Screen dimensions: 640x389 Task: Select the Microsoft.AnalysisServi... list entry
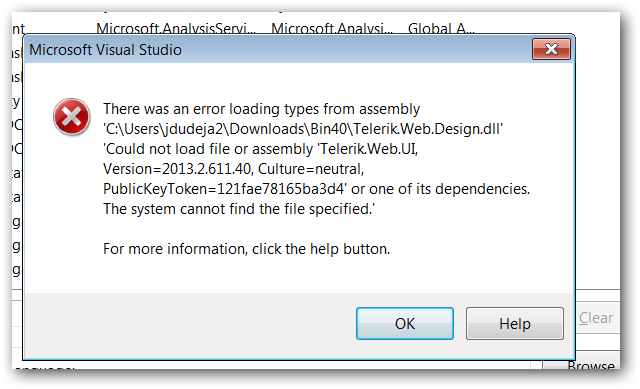pos(176,29)
